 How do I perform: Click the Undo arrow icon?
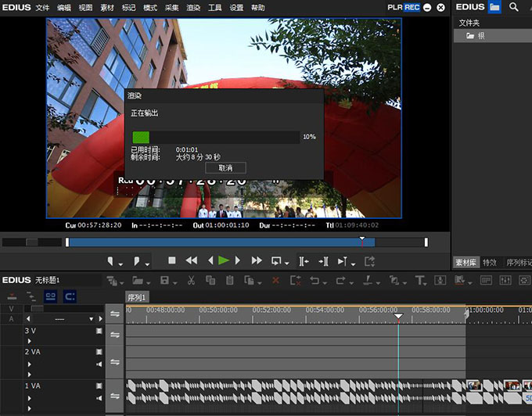click(315, 281)
